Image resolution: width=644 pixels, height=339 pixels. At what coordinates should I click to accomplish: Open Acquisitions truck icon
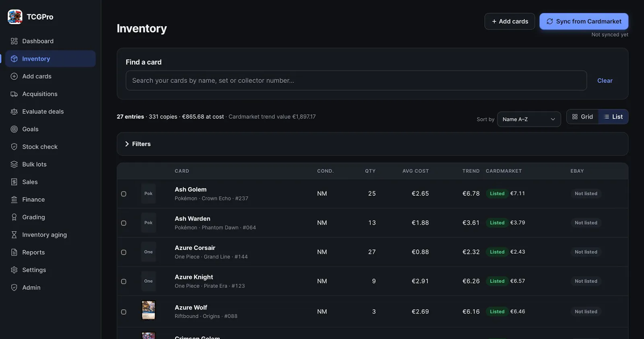pos(14,94)
